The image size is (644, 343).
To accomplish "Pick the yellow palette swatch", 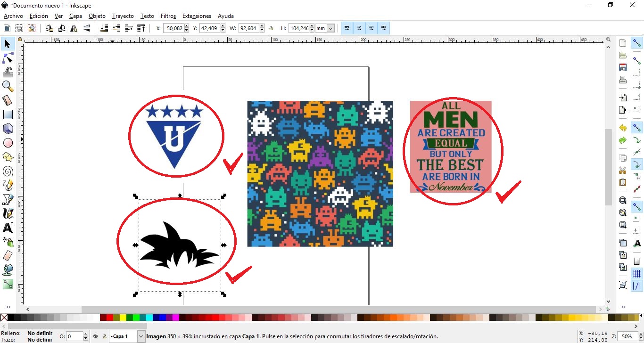I will (123, 318).
